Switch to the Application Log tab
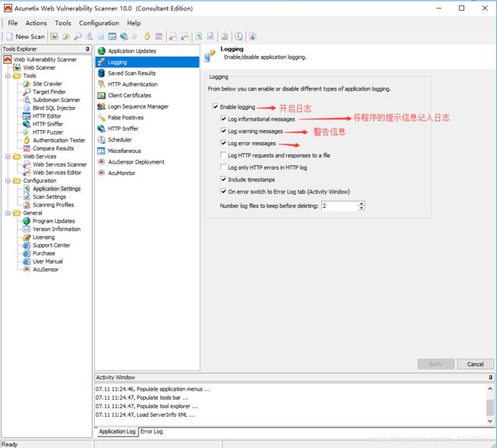The image size is (497, 448). pyautogui.click(x=117, y=431)
